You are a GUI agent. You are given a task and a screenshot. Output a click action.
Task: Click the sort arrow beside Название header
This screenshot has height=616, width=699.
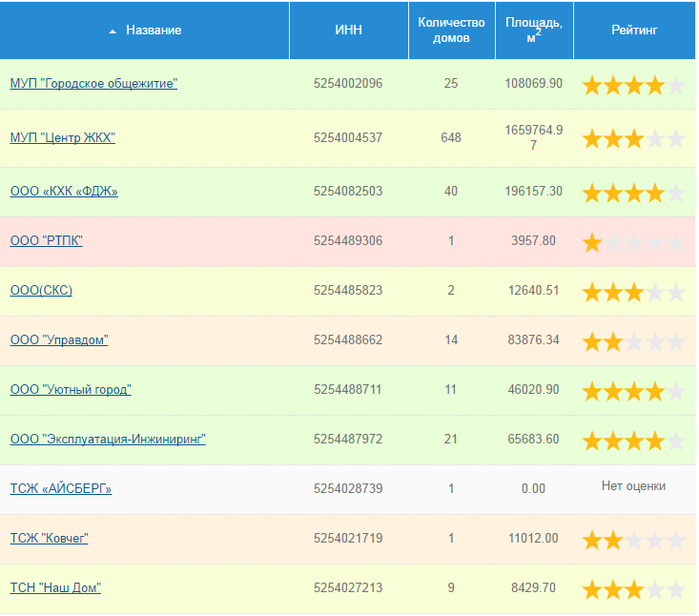tap(113, 31)
